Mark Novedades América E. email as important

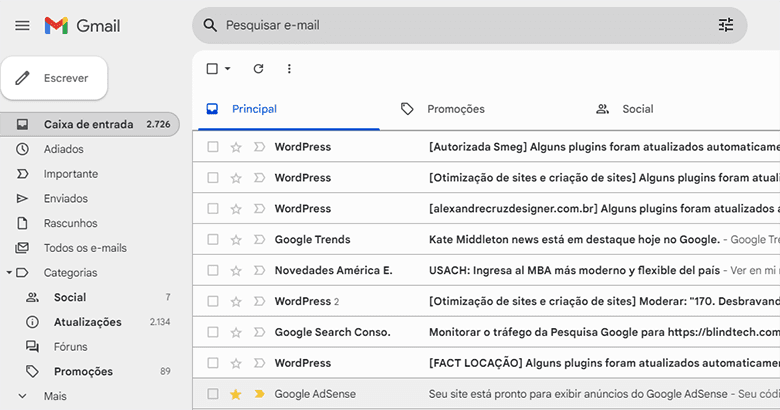pyautogui.click(x=259, y=271)
